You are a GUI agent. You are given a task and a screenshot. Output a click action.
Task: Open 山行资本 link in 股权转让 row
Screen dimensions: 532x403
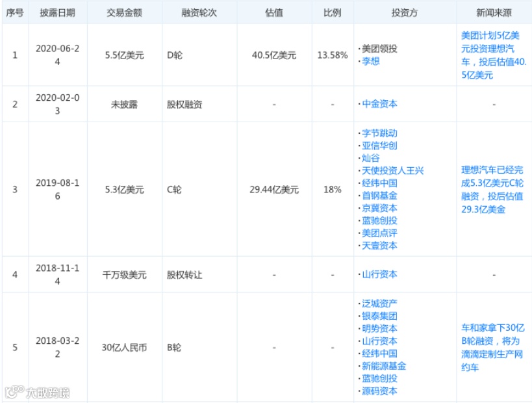pyautogui.click(x=379, y=274)
